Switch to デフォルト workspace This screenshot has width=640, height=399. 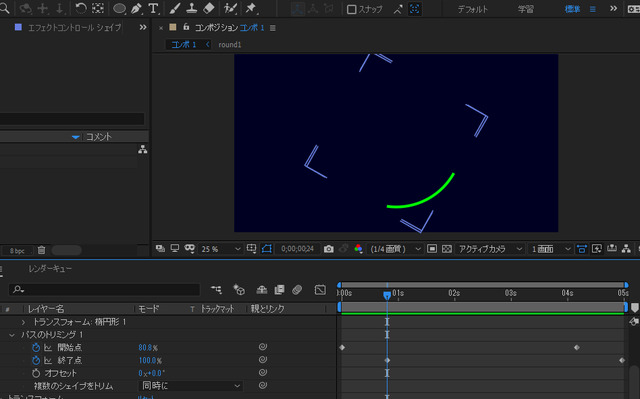473,9
